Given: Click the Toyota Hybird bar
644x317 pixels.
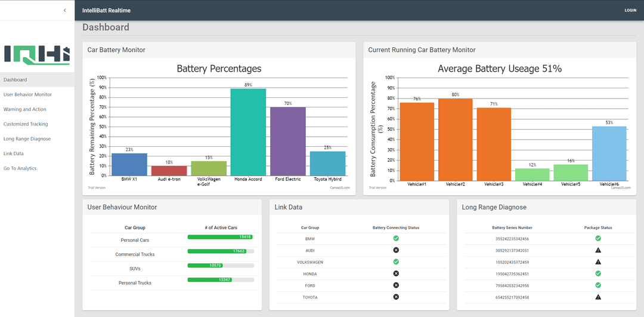Looking at the screenshot, I should pyautogui.click(x=328, y=164).
